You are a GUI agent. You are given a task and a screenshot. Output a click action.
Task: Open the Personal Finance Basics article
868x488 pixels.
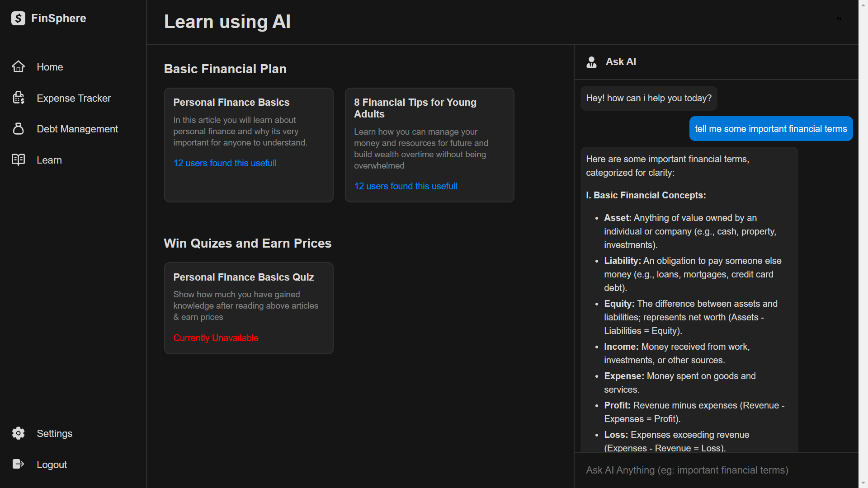click(x=231, y=103)
